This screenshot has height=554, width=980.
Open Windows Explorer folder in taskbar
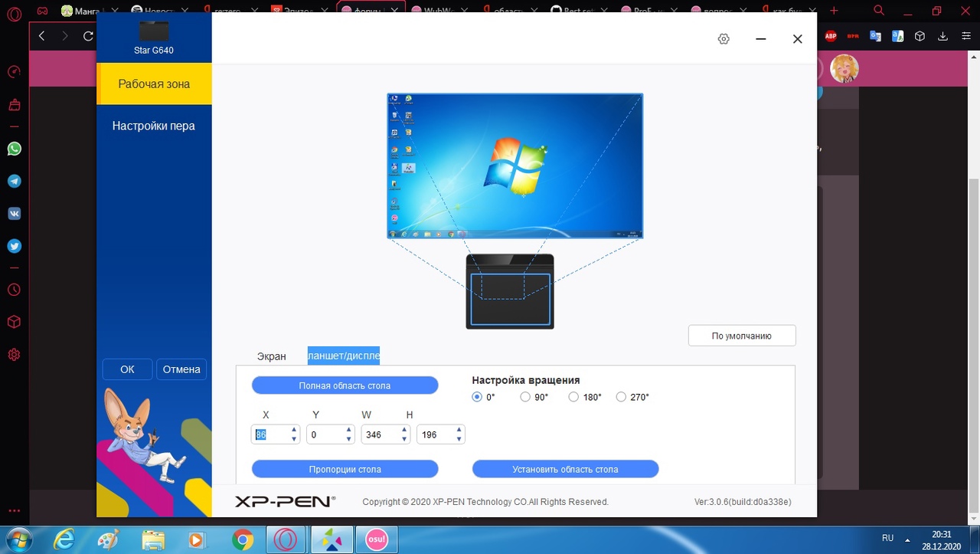(x=154, y=539)
